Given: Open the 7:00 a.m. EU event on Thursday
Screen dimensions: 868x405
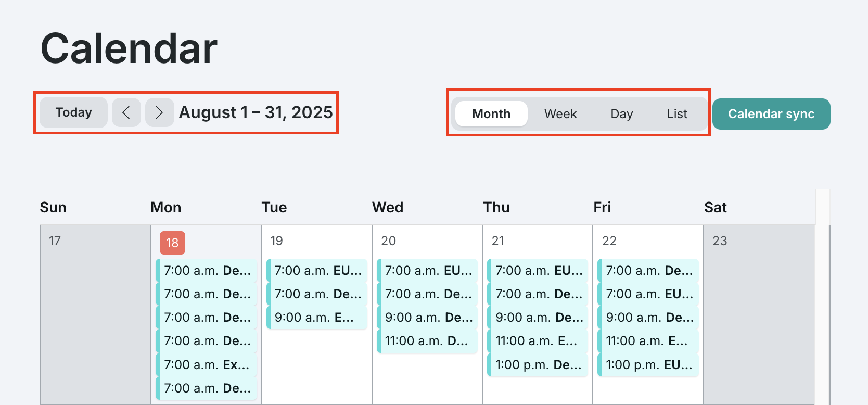Looking at the screenshot, I should click(x=538, y=270).
